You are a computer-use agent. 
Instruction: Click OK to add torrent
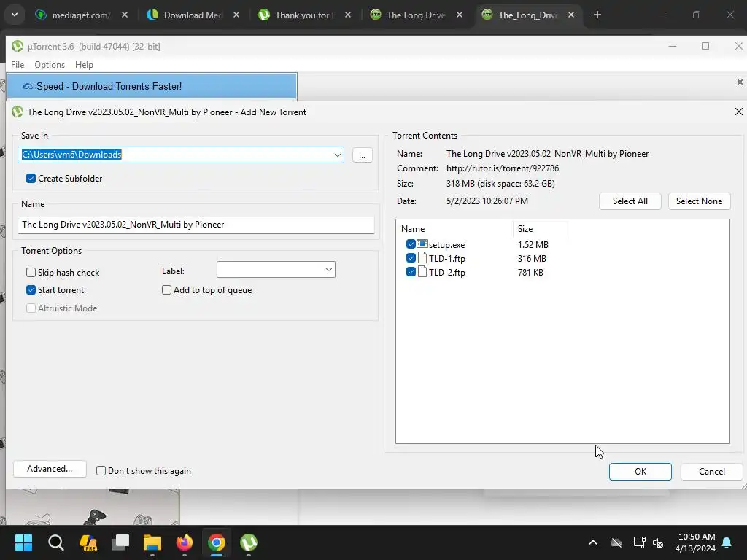pos(640,472)
